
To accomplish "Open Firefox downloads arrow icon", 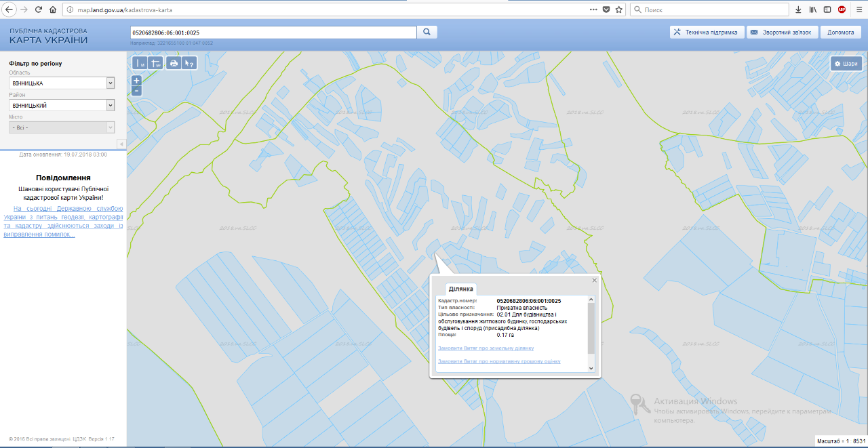I will 798,9.
